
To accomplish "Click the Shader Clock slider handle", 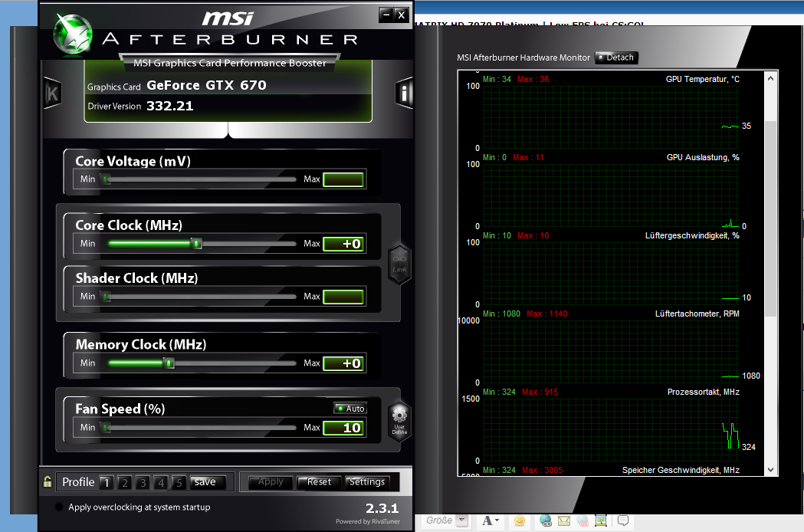I will [106, 297].
